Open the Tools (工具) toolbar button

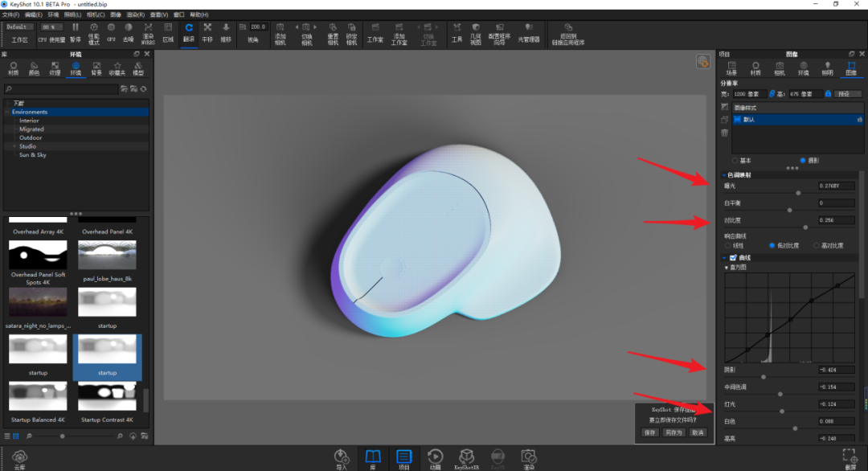coord(457,33)
